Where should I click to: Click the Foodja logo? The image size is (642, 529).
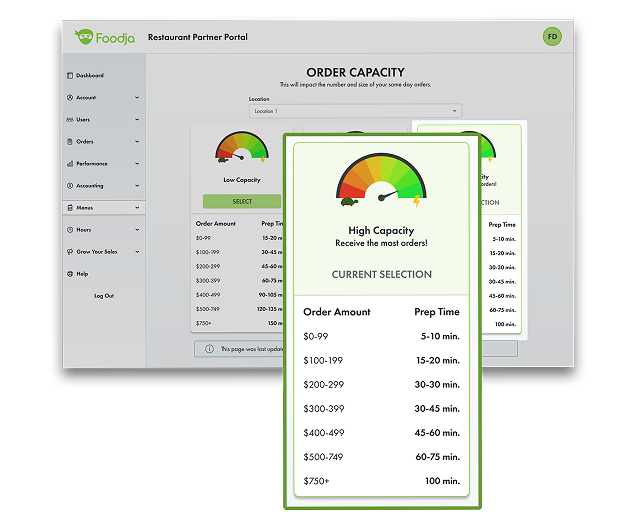(x=105, y=37)
